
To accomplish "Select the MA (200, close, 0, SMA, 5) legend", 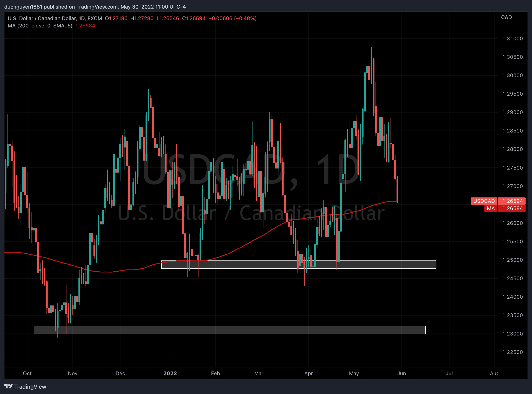I will tap(40, 26).
